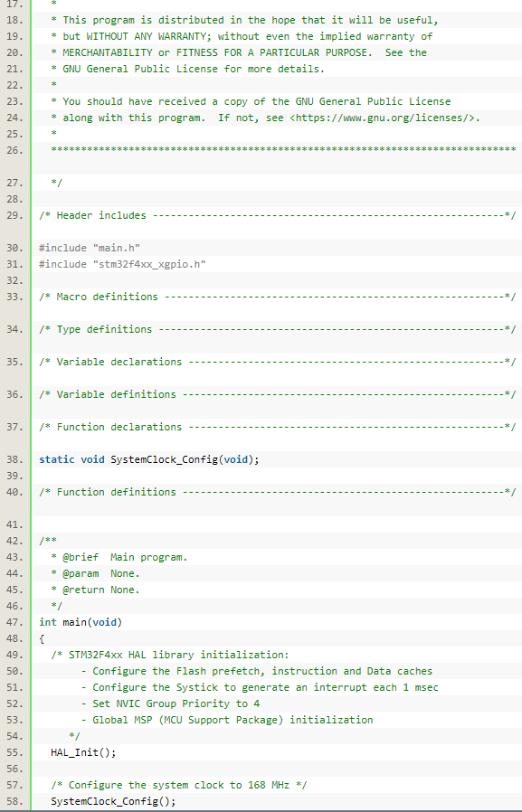Click the Type definitions comment
Screen dimensions: 522x812
[x=278, y=329]
